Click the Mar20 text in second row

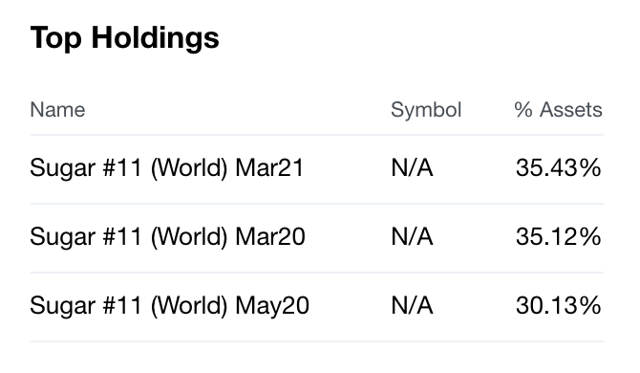pos(270,237)
